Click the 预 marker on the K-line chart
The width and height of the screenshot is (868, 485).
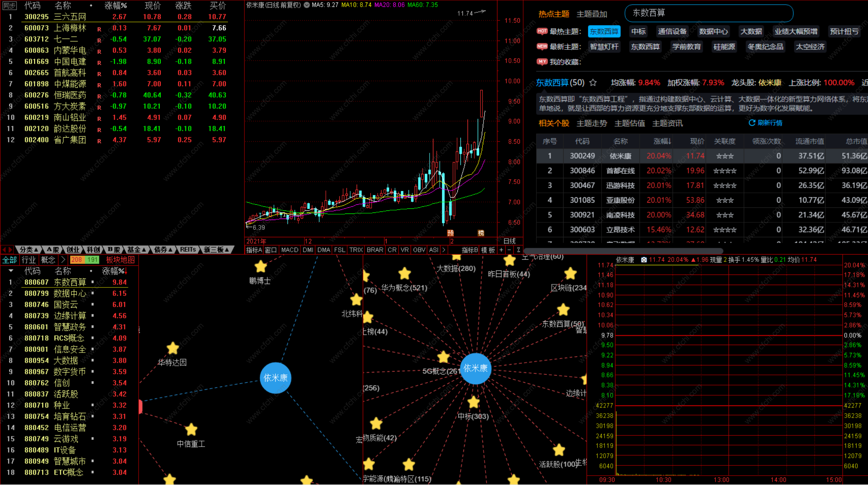pyautogui.click(x=450, y=233)
